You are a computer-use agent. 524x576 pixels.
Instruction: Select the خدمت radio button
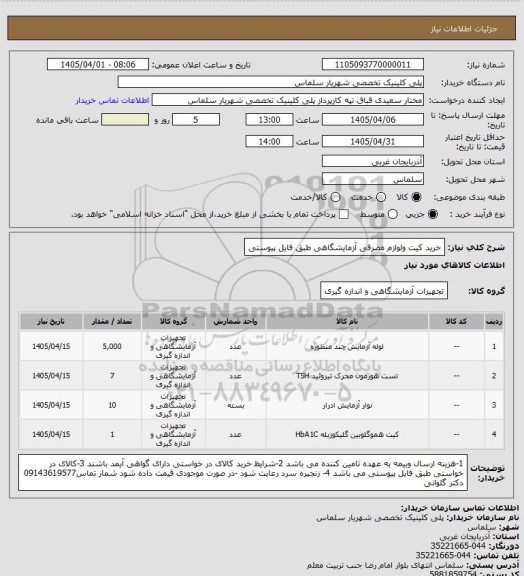point(381,197)
